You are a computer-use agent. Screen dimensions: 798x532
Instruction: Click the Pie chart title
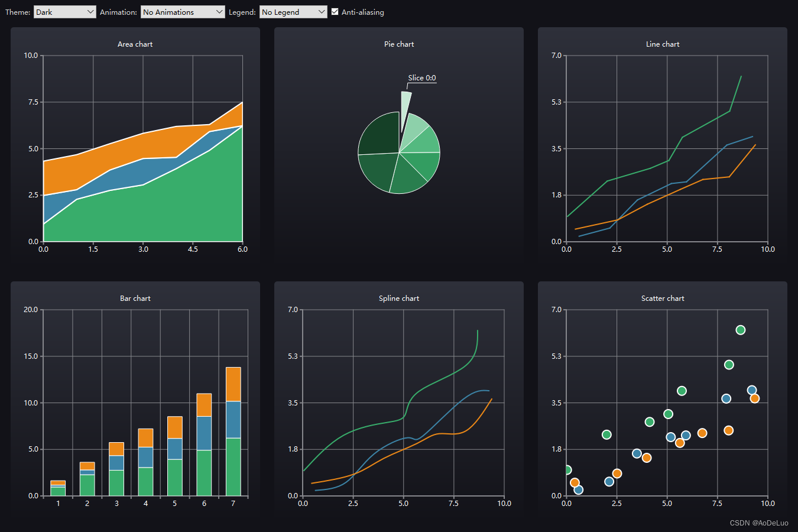click(x=399, y=44)
